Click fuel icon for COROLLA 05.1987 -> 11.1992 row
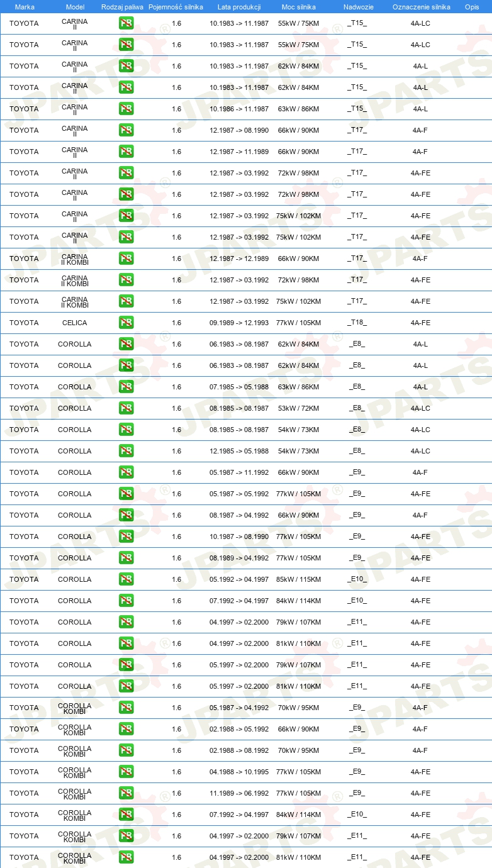The image size is (492, 868). click(x=126, y=472)
